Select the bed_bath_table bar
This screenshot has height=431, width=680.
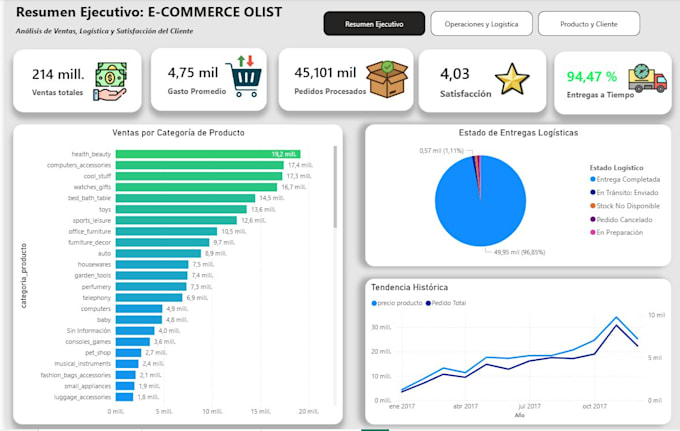(185, 198)
